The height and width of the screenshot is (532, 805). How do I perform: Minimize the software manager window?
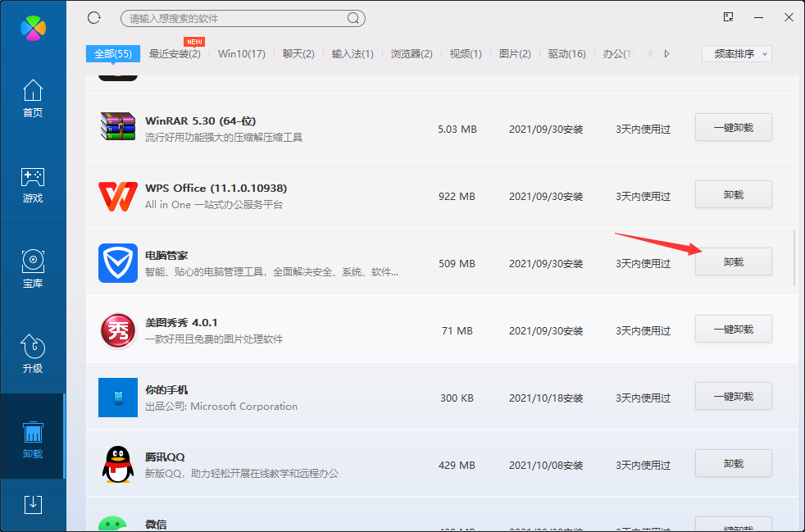[759, 17]
